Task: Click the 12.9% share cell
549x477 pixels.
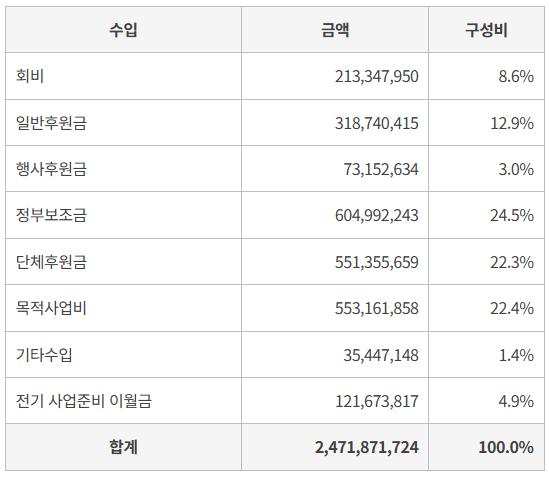Action: click(512, 123)
